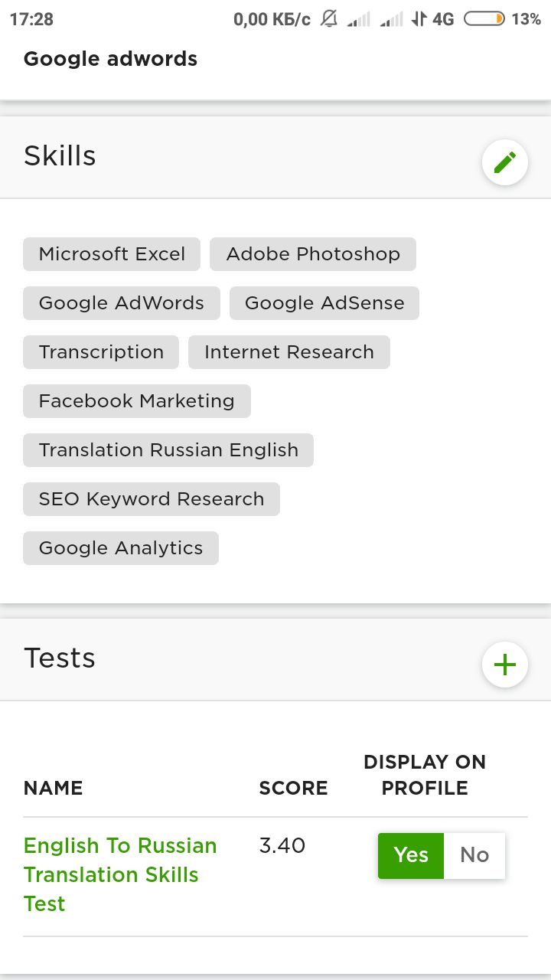Tap the muted notification bell in status bar
Viewport: 551px width, 980px height.
pyautogui.click(x=329, y=19)
